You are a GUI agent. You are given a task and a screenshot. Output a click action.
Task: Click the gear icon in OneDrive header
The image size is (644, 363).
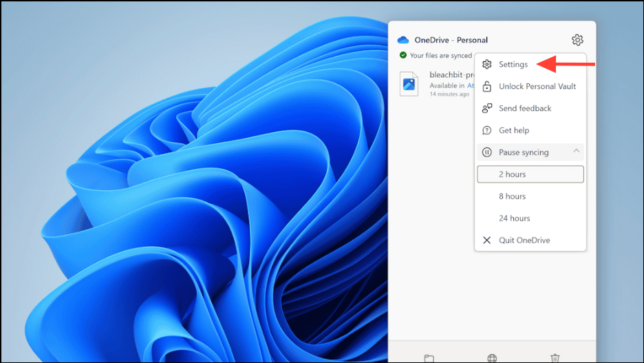point(577,40)
